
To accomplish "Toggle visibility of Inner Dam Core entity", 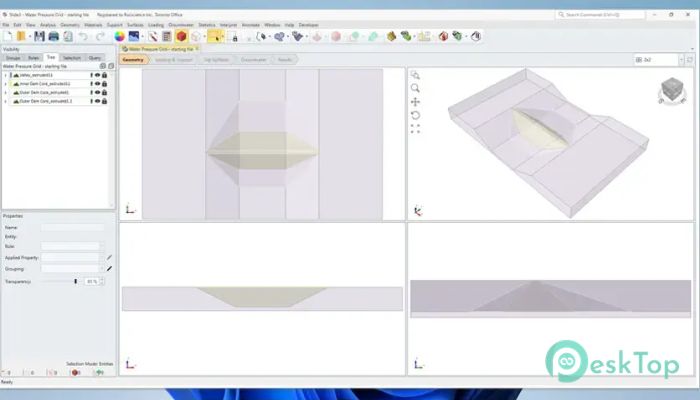I will pos(97,83).
